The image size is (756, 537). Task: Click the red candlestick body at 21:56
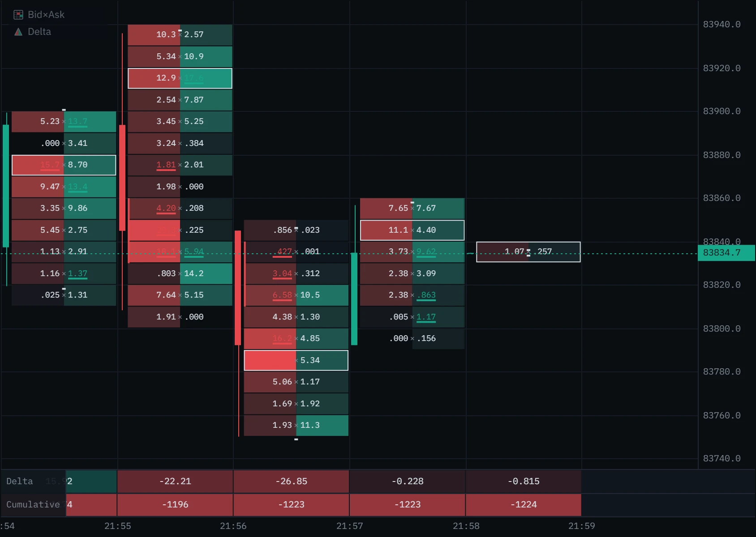tap(238, 288)
